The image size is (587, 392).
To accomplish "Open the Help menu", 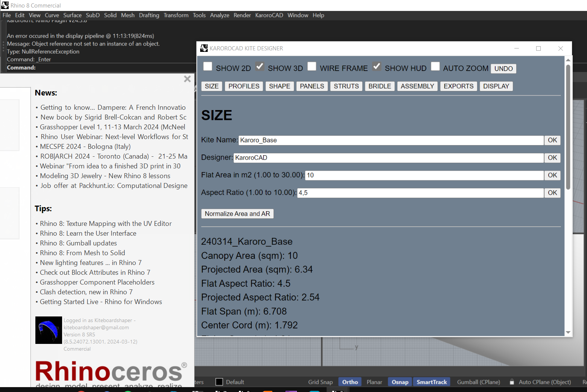I will 318,15.
